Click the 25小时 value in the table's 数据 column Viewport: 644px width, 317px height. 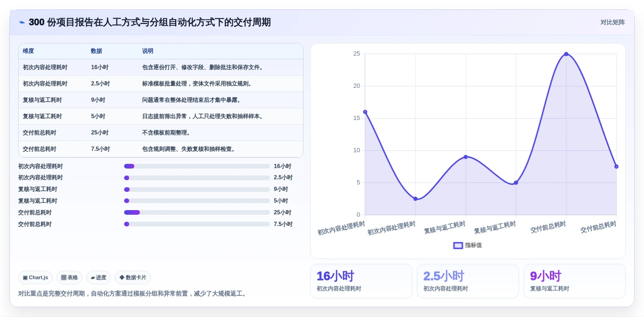pos(100,133)
